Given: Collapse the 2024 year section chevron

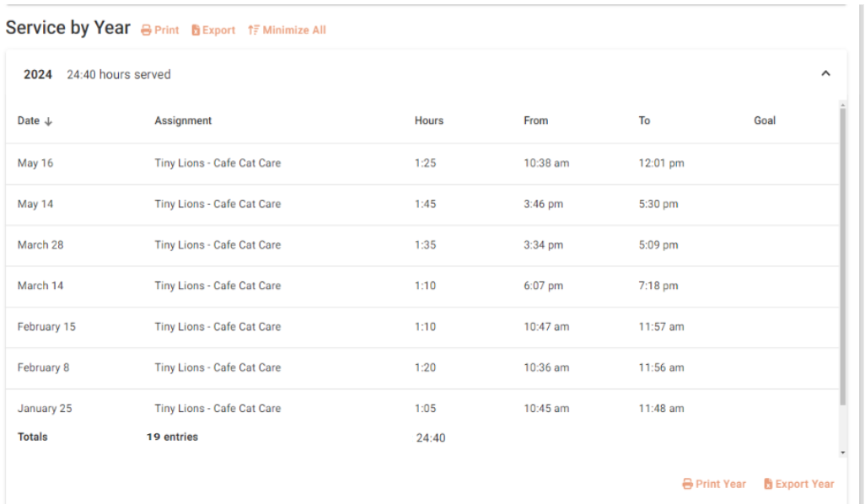Looking at the screenshot, I should pyautogui.click(x=825, y=74).
